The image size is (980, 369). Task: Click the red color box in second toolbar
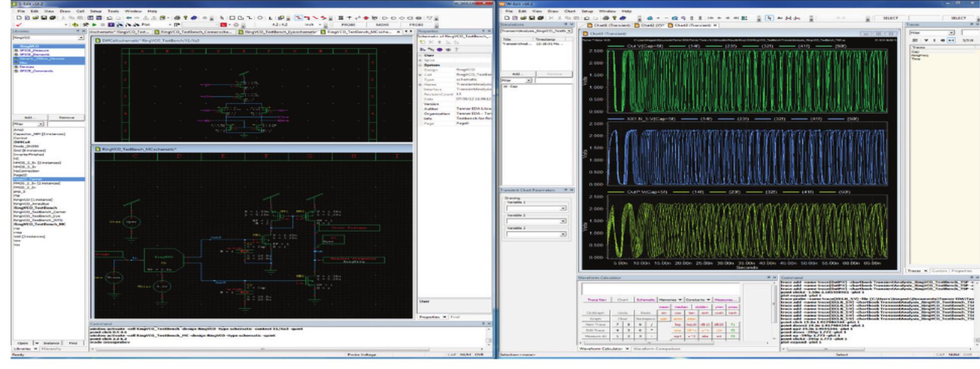(223, 24)
